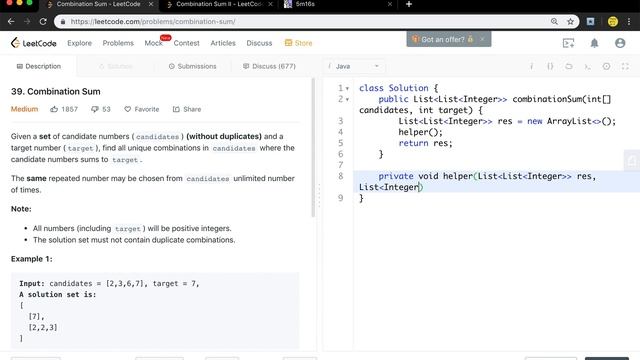The height and width of the screenshot is (360, 640).
Task: Bookmark this page with the star icon
Action: click(x=570, y=22)
